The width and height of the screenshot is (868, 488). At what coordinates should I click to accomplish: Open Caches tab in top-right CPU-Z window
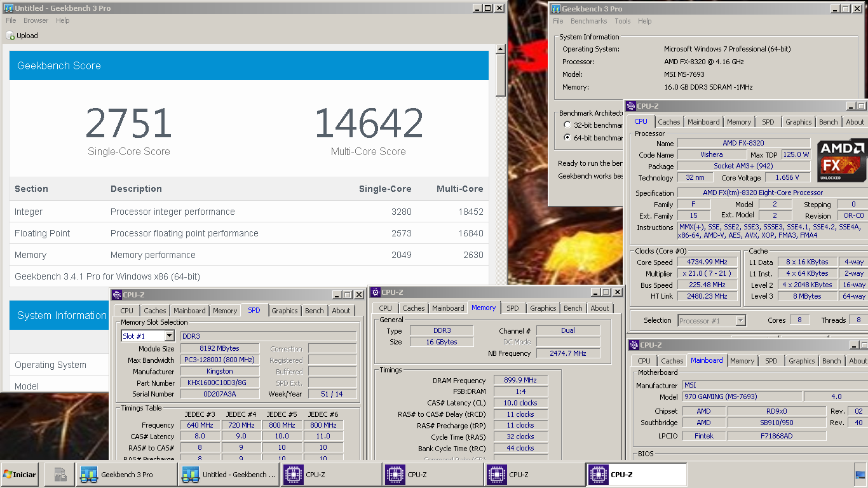click(669, 122)
